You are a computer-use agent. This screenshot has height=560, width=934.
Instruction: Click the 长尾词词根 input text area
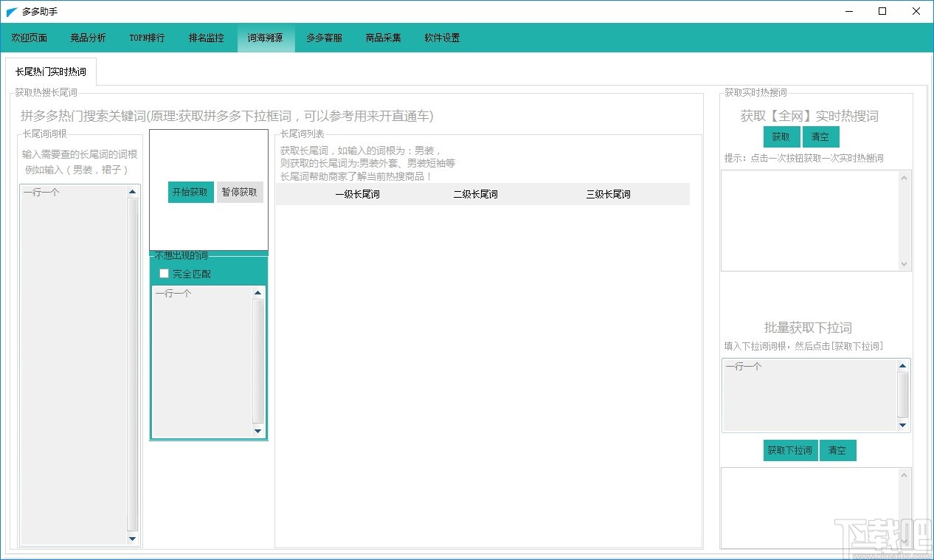point(73,364)
